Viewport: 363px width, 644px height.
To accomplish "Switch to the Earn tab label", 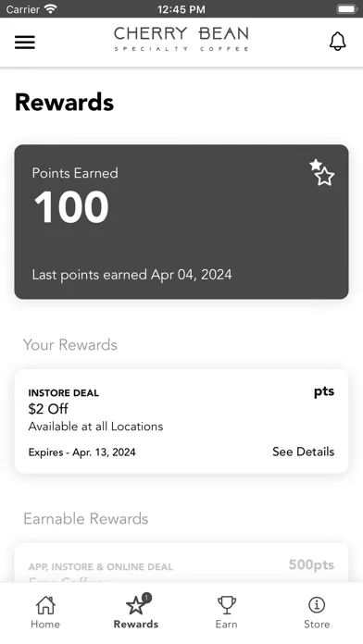I will coord(227,624).
